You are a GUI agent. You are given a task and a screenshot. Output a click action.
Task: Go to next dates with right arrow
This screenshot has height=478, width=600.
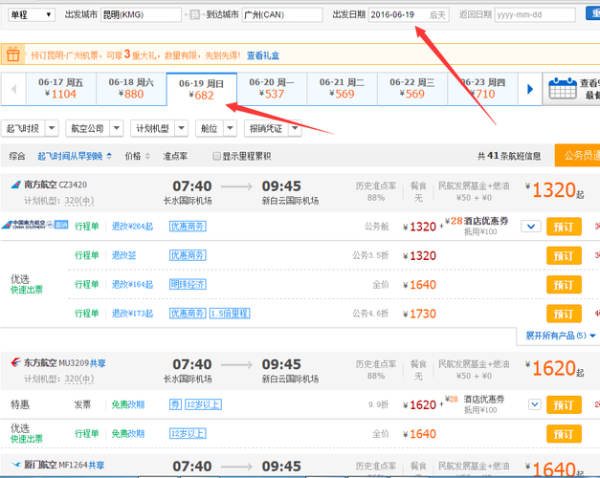click(530, 89)
